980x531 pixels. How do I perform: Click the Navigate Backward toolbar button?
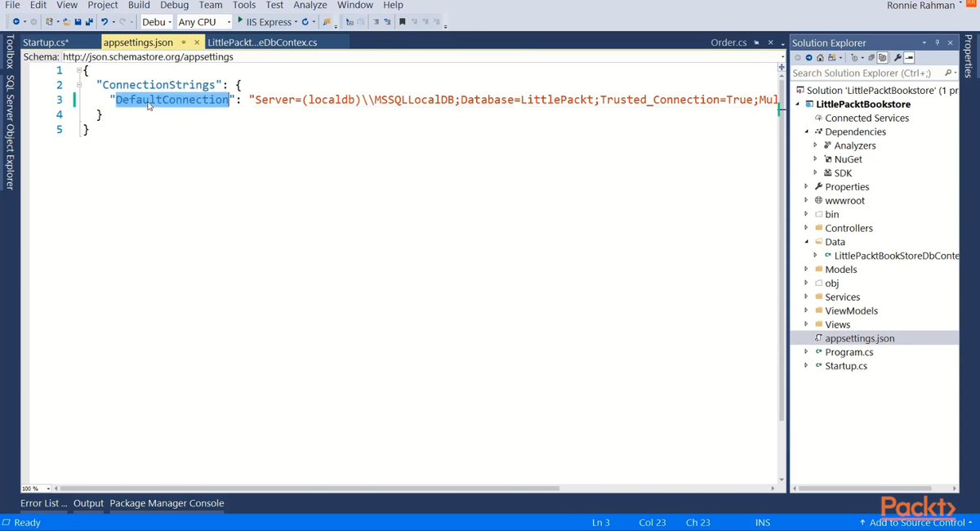click(16, 22)
